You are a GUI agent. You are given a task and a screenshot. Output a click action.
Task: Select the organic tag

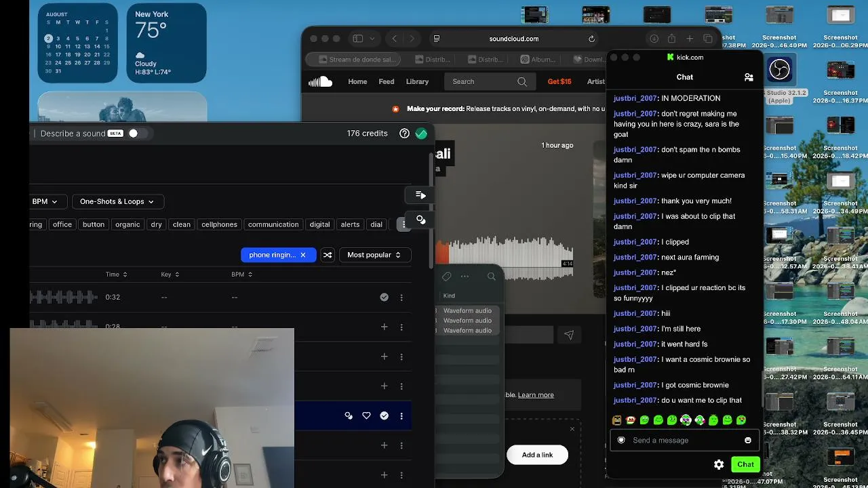[x=127, y=224]
